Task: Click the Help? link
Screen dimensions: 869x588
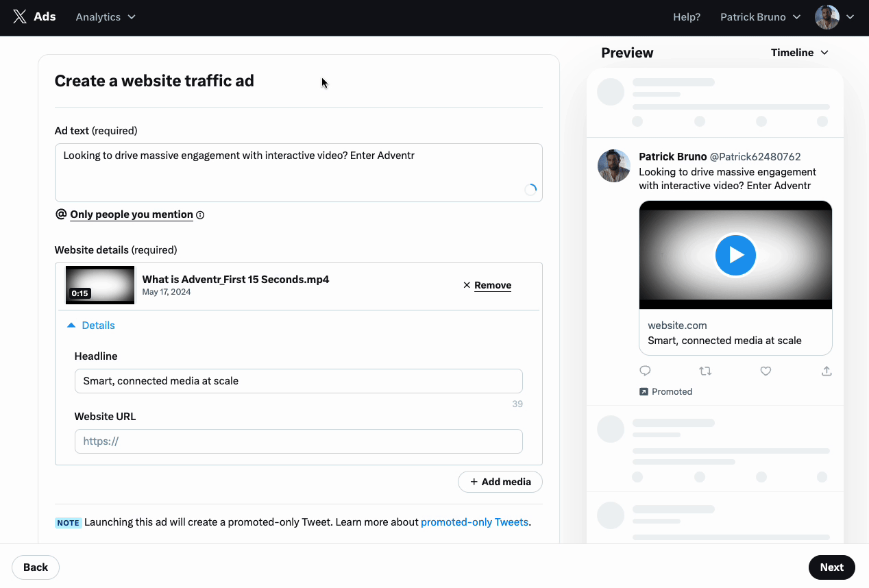Action: point(687,17)
